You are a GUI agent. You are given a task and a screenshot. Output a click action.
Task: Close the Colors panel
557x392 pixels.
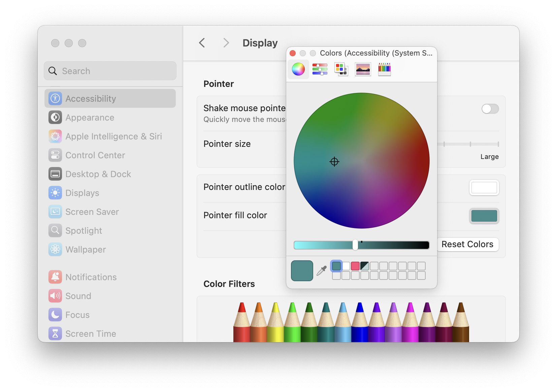(293, 53)
